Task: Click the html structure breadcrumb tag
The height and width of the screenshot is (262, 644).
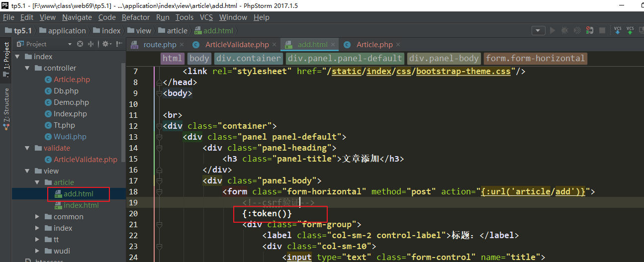Action: pos(172,59)
